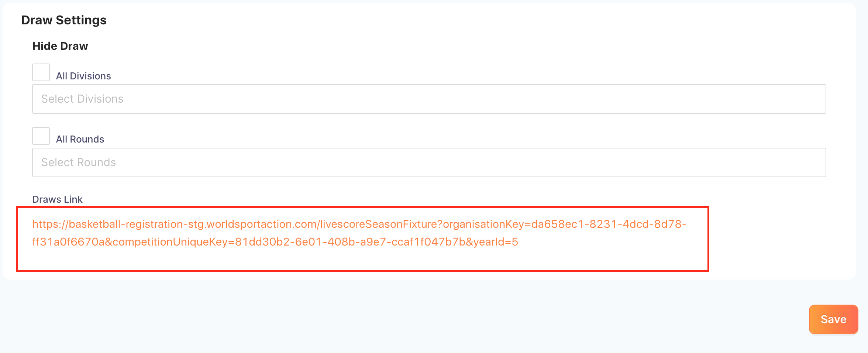Tick the All Divisions checkbox
This screenshot has height=353, width=868.
(x=41, y=72)
